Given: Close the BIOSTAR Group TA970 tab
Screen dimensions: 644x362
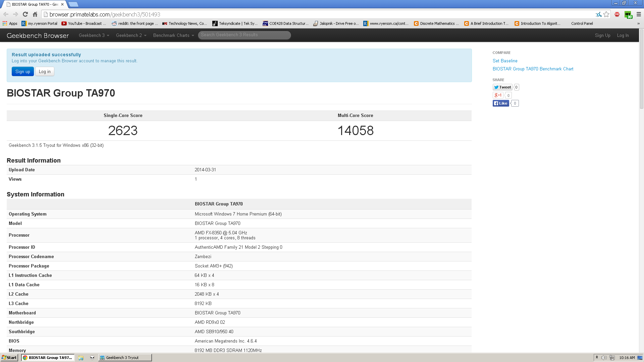Looking at the screenshot, I should [62, 4].
